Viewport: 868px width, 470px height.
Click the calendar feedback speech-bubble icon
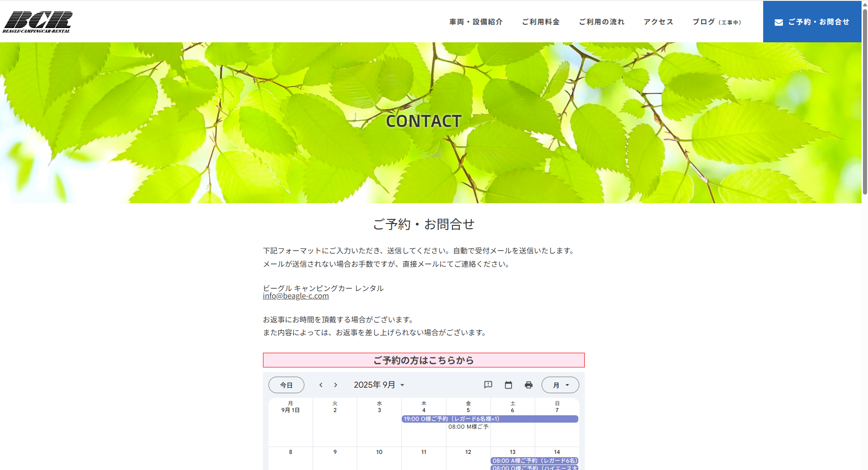[488, 385]
